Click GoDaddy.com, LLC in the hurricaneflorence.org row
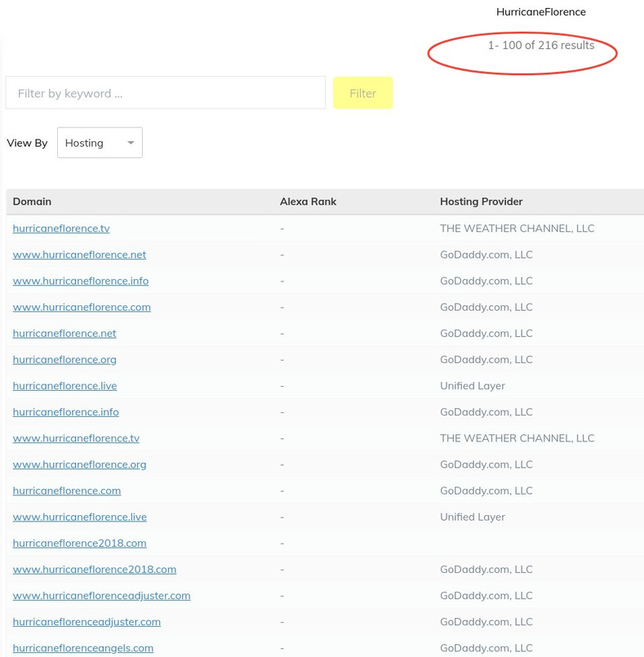The image size is (644, 657). 486,359
